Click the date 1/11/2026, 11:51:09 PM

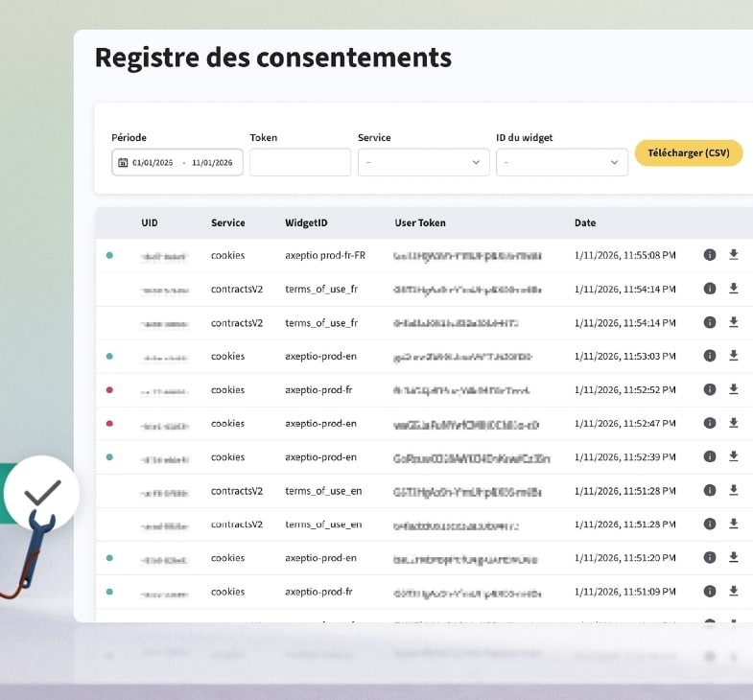624,592
